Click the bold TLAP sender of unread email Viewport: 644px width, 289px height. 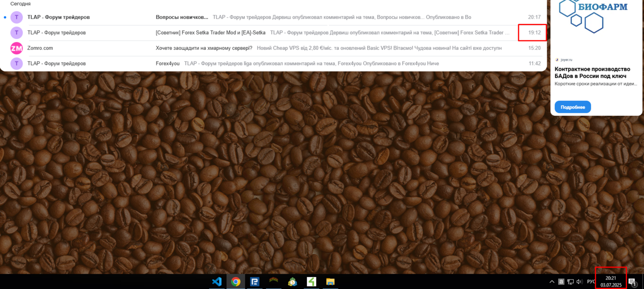click(58, 17)
